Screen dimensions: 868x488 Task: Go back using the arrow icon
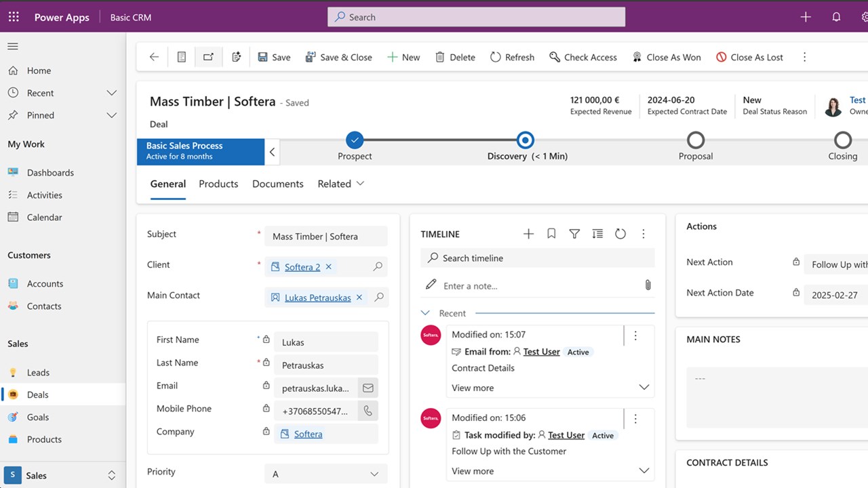(154, 57)
